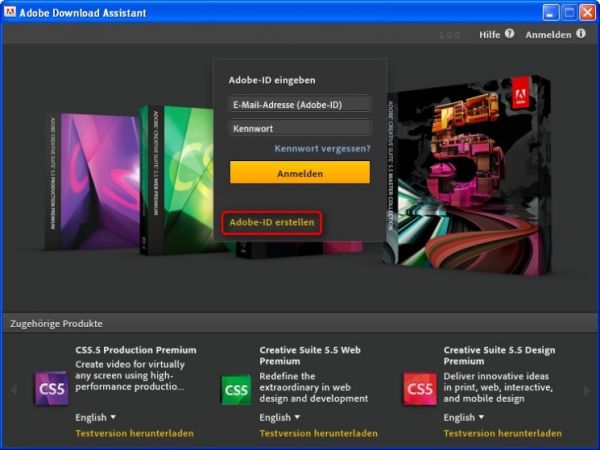The image size is (600, 450).
Task: Click the Adobe logo in title bar
Action: click(x=10, y=12)
